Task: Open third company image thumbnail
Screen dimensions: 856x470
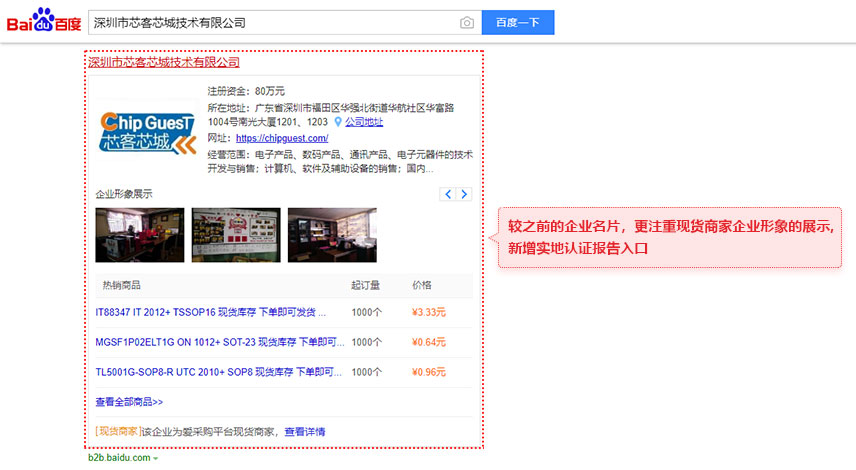Action: click(x=332, y=235)
